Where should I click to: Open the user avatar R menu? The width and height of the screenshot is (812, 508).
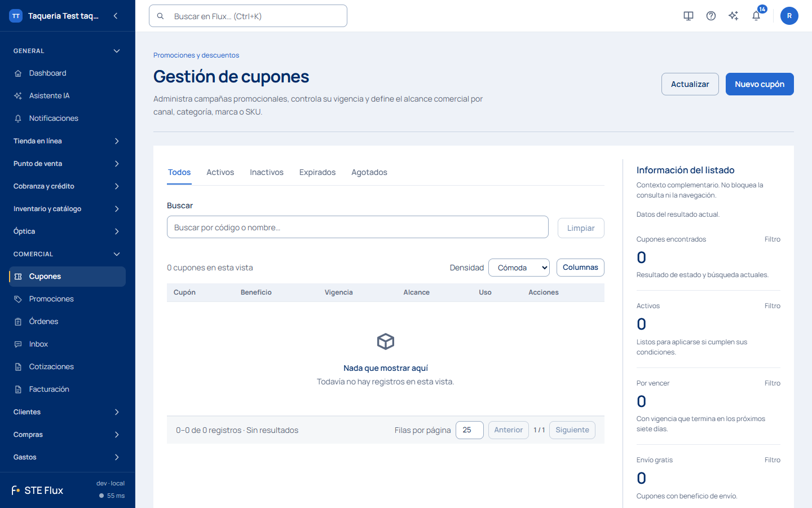tap(789, 16)
